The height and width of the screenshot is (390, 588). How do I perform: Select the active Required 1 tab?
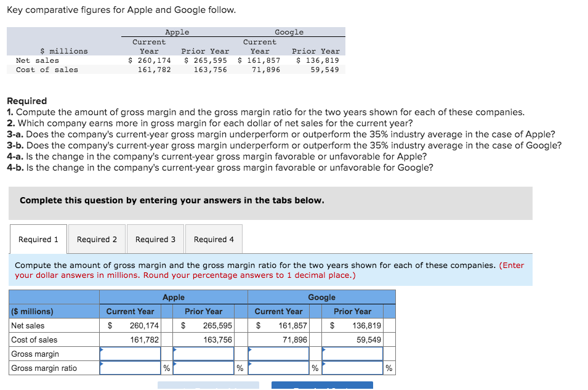38,239
